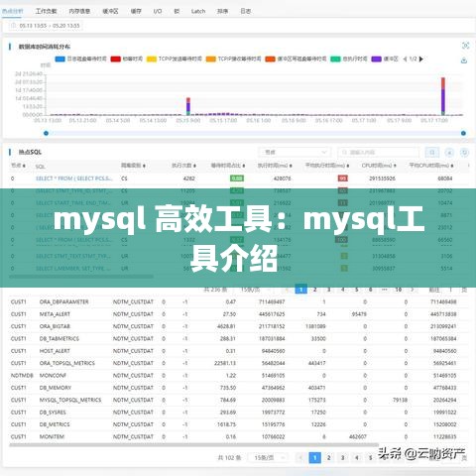Click the circular download icon in 热点SQL header

click(449, 153)
